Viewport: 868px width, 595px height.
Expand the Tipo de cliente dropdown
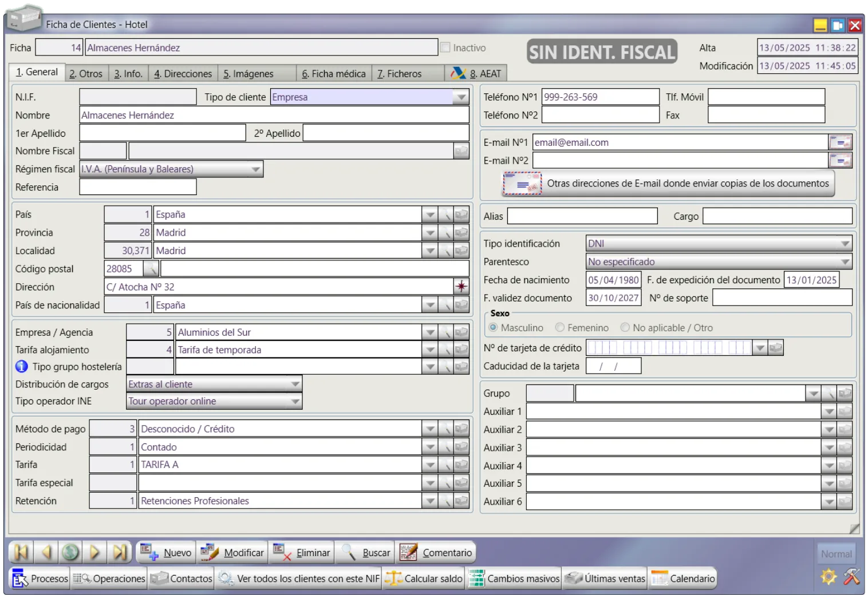pyautogui.click(x=460, y=97)
